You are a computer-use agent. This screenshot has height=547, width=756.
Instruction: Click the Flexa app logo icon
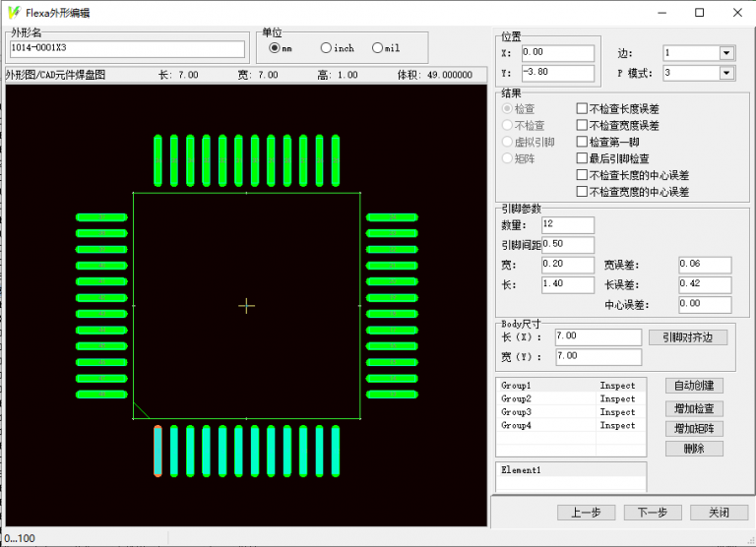click(x=15, y=12)
